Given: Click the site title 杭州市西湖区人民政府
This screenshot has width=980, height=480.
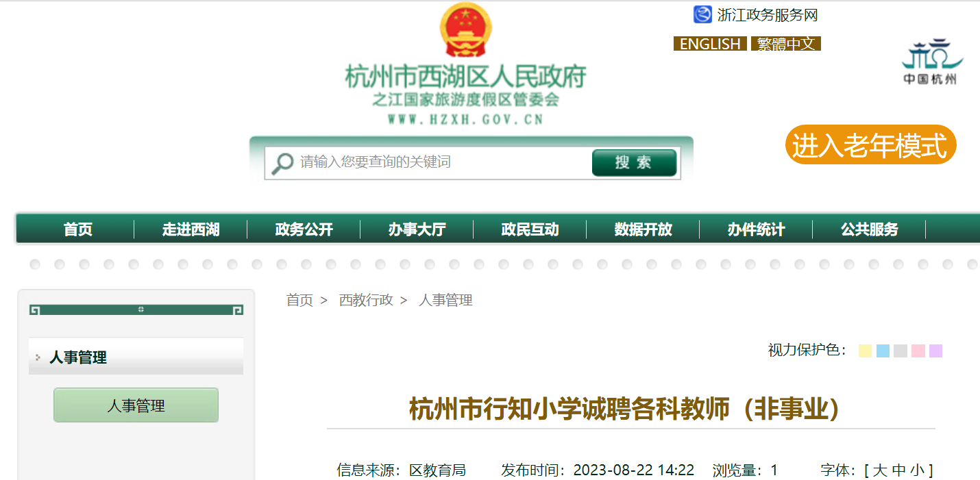Looking at the screenshot, I should tap(465, 76).
